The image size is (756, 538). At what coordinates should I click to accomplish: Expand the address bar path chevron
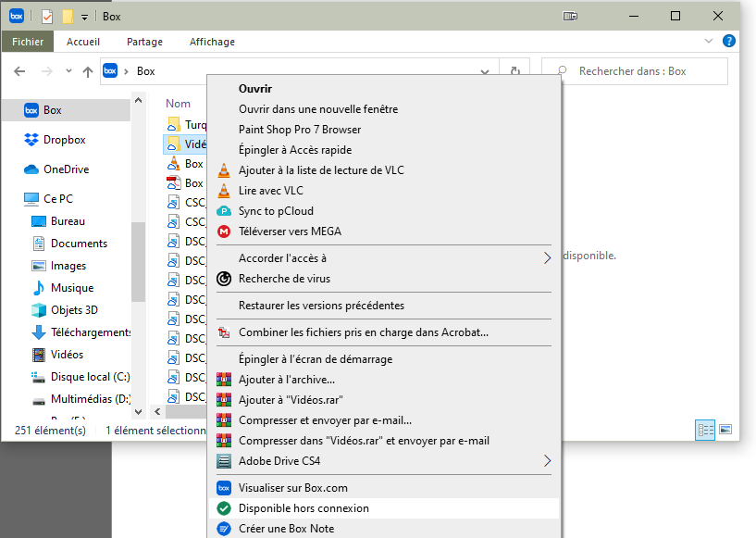127,71
